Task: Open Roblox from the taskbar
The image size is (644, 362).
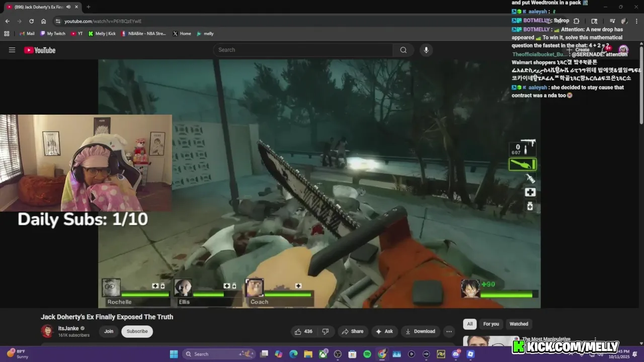Action: [x=470, y=354]
